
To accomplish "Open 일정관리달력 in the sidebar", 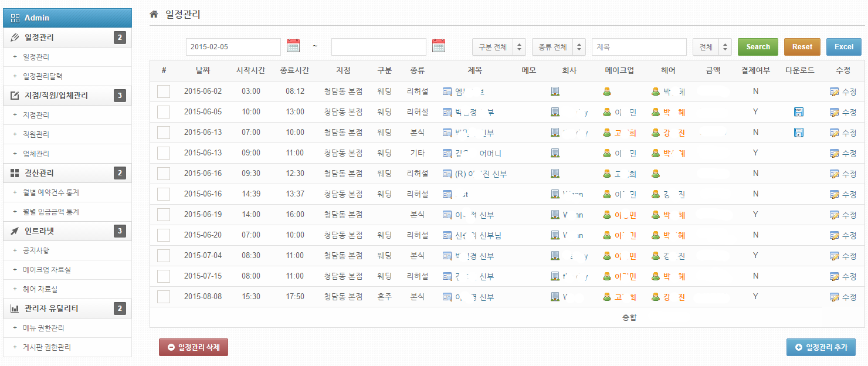I will tap(42, 76).
